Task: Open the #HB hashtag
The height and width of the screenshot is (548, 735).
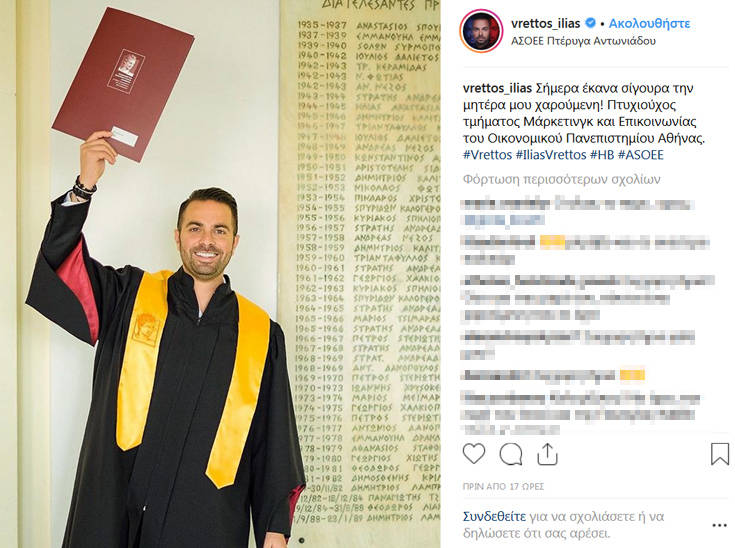Action: click(x=602, y=155)
